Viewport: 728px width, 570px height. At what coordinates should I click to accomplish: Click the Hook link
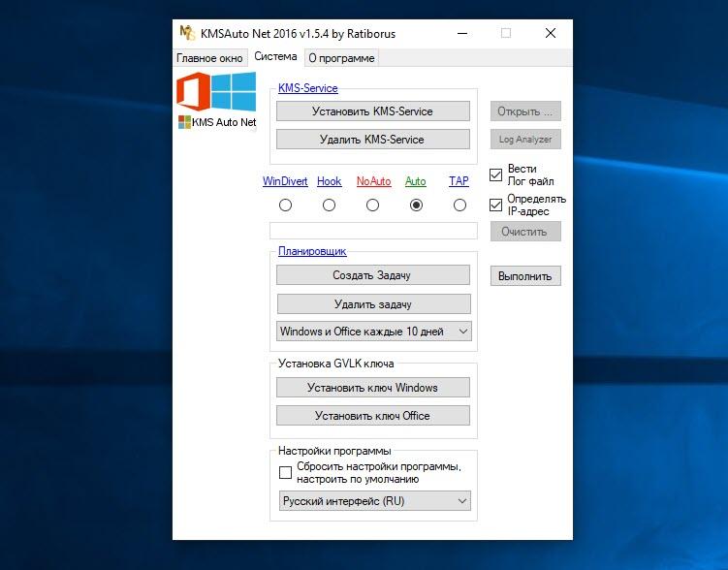pyautogui.click(x=330, y=181)
